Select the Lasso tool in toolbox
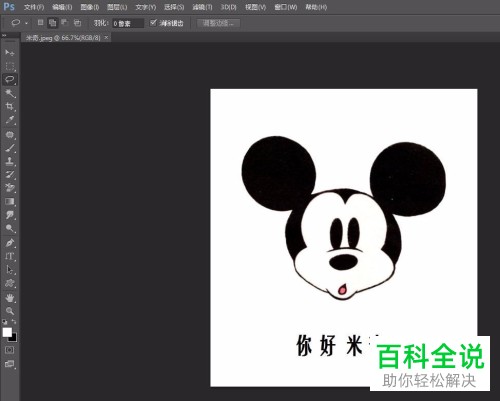The width and height of the screenshot is (500, 401). [10, 80]
